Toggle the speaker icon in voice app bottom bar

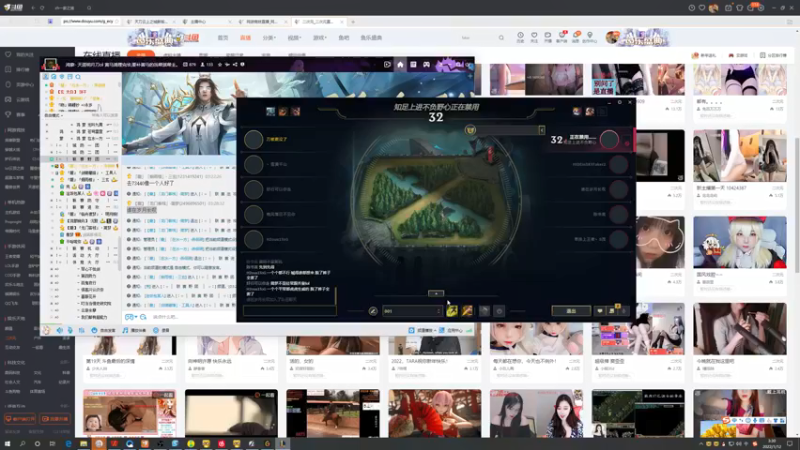click(60, 330)
